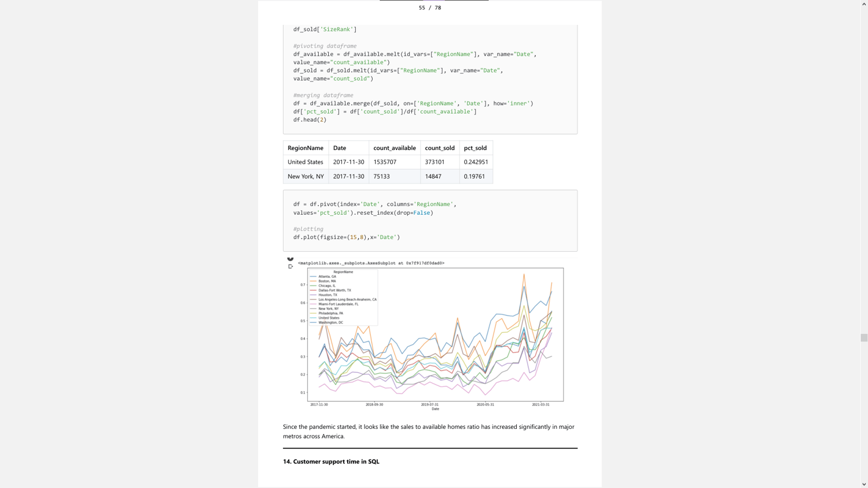The height and width of the screenshot is (488, 868).
Task: Click the pct_sold table header
Action: coord(475,148)
